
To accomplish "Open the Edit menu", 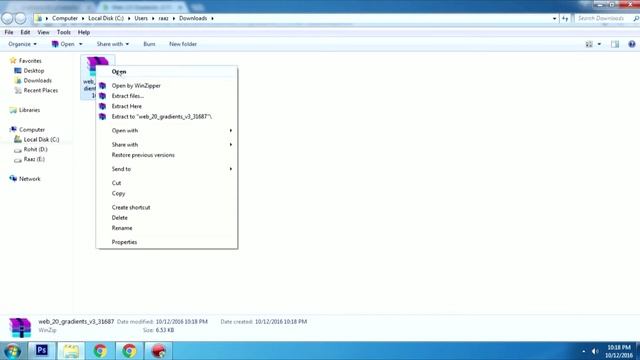I will coord(25,32).
